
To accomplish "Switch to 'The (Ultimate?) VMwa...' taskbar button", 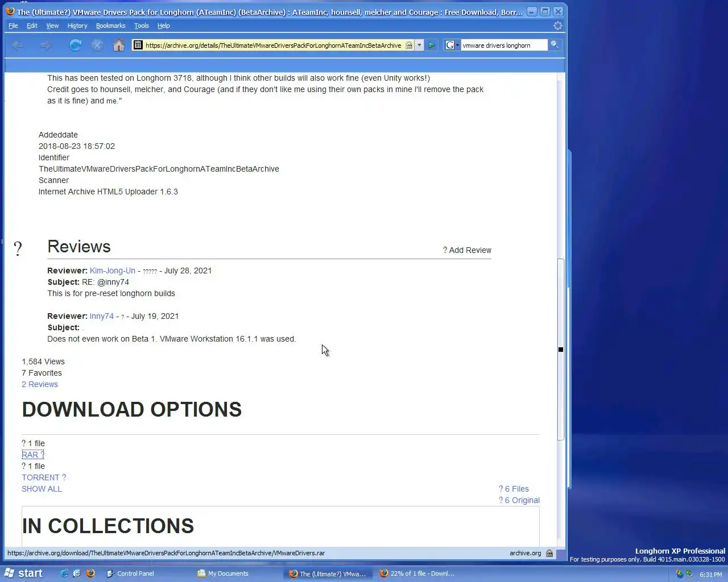I will [329, 573].
